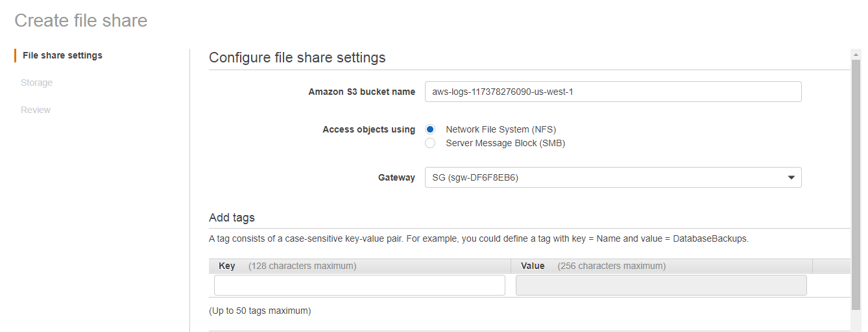Click the selected gateway SG (sgw-DF6F8EB6) text

pyautogui.click(x=475, y=177)
